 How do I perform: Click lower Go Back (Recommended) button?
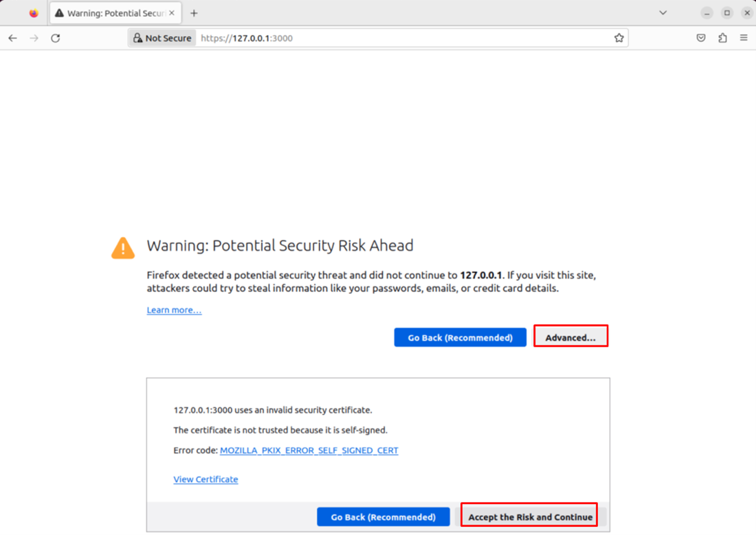383,517
